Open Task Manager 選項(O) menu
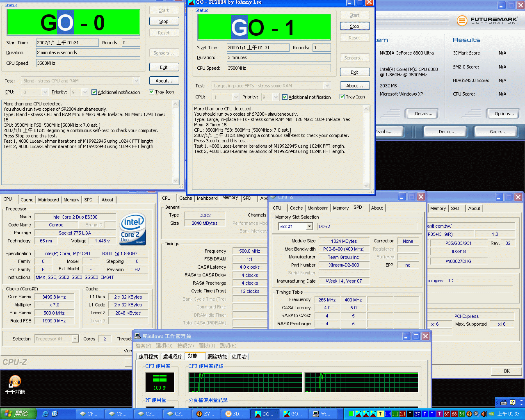Image resolution: width=525 pixels, height=420 pixels. tap(164, 346)
